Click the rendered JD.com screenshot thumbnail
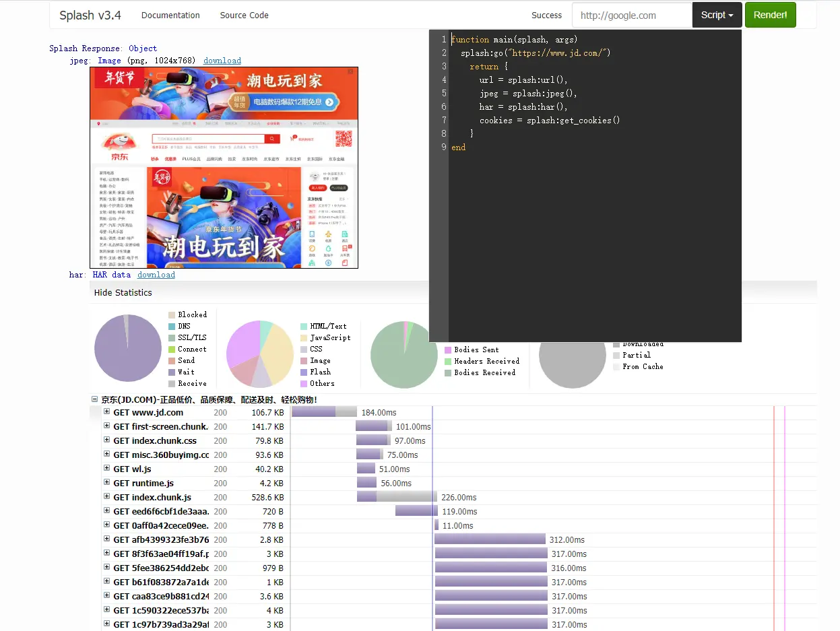The width and height of the screenshot is (840, 631). 224,168
